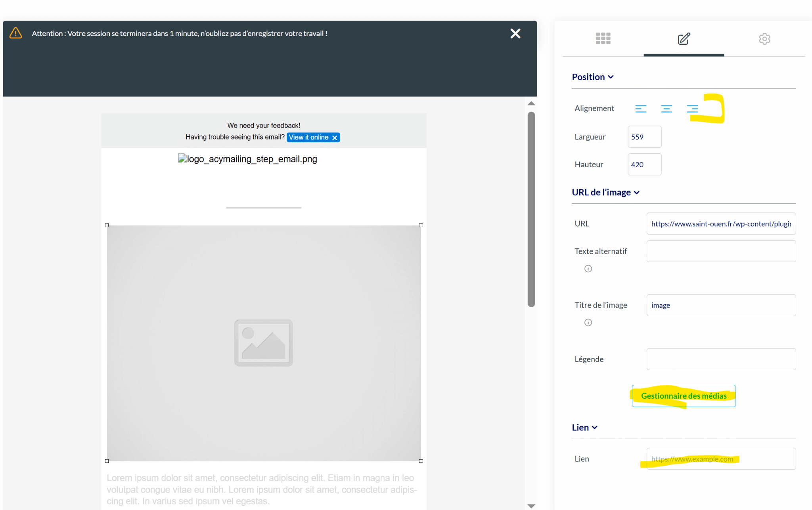
Task: Click the editor scroll up arrow
Action: coord(531,103)
